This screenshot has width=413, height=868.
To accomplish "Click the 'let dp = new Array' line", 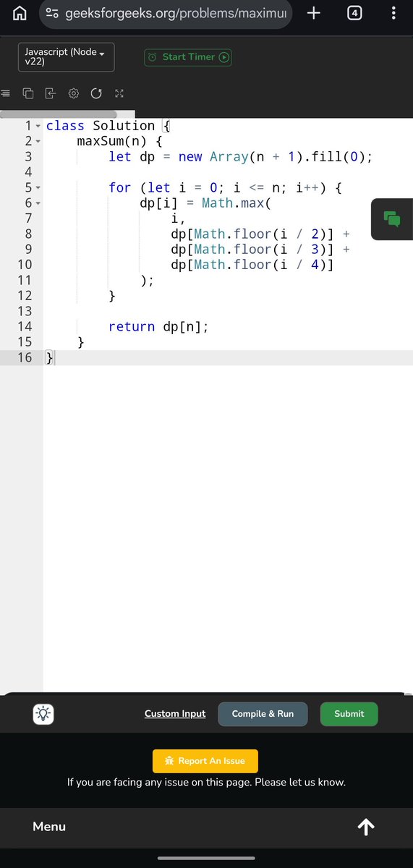I will [240, 157].
